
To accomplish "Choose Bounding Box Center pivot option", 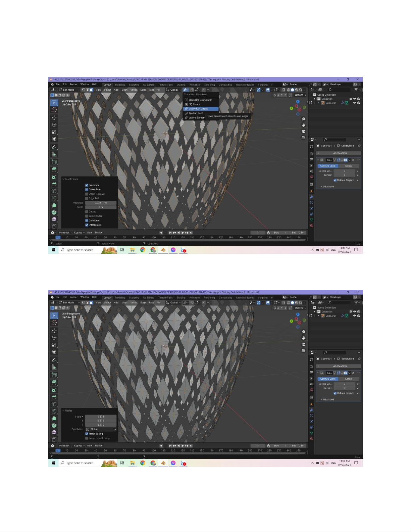I will [x=200, y=100].
